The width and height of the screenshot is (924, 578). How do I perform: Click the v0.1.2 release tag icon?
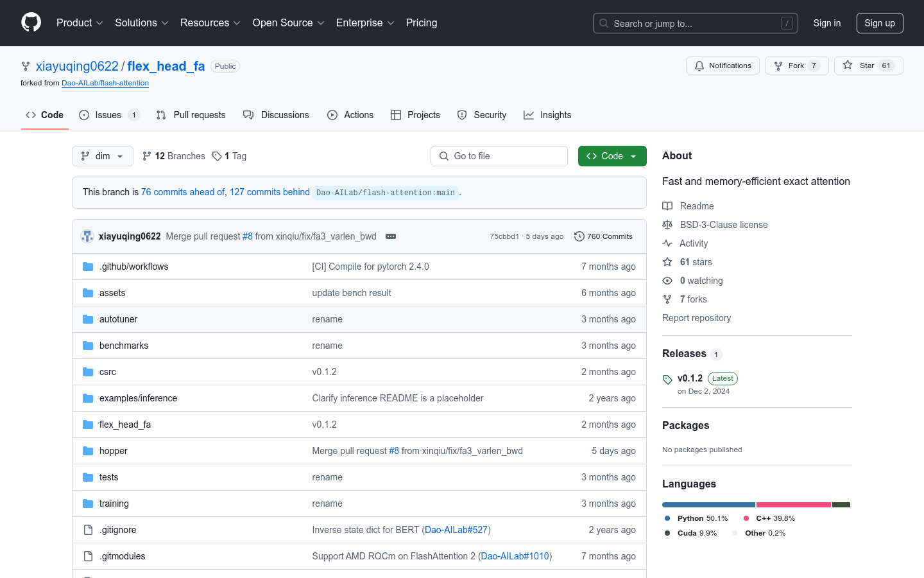click(667, 380)
